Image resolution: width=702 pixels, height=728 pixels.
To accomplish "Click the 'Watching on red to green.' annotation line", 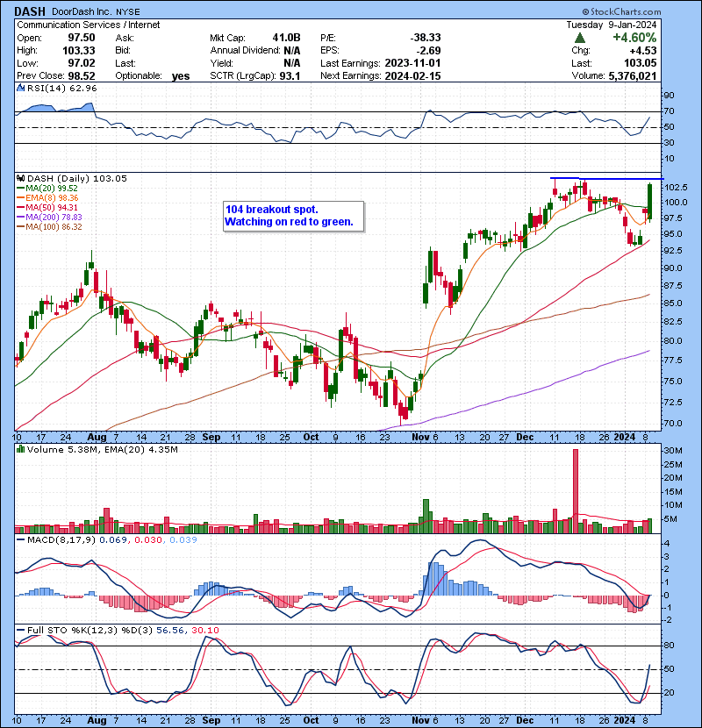I will coord(289,222).
